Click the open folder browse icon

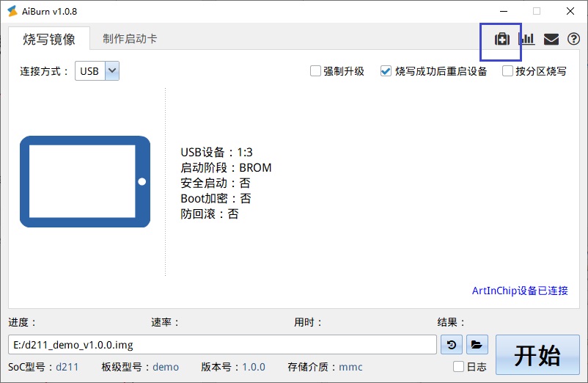[476, 344]
